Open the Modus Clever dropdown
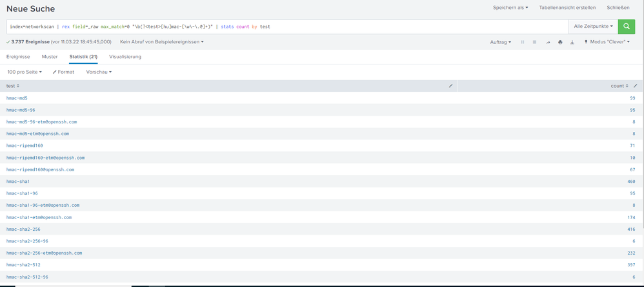The height and width of the screenshot is (287, 644). point(608,42)
